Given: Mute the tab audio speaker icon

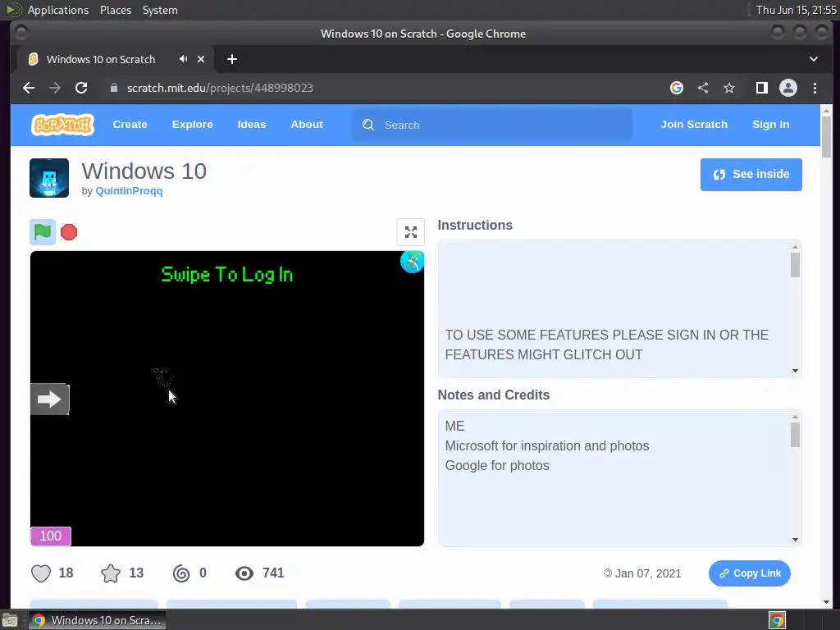Looking at the screenshot, I should 183,59.
